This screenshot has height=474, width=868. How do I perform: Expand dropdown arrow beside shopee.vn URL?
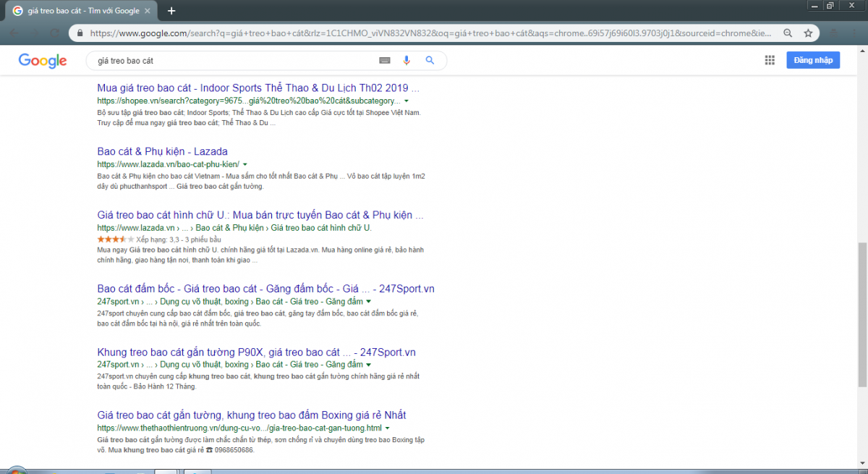pyautogui.click(x=407, y=101)
